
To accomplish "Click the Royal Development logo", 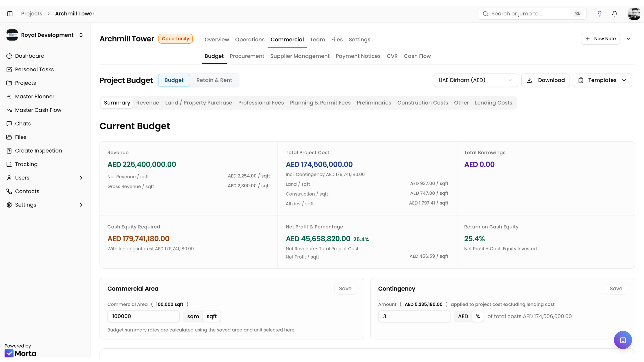I will (12, 35).
